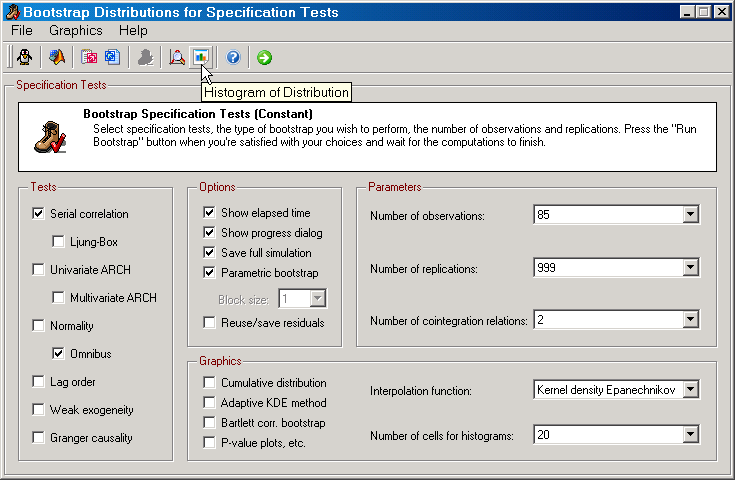This screenshot has width=735, height=480.
Task: Click the MATLAB-style peak logo icon
Action: coord(57,57)
